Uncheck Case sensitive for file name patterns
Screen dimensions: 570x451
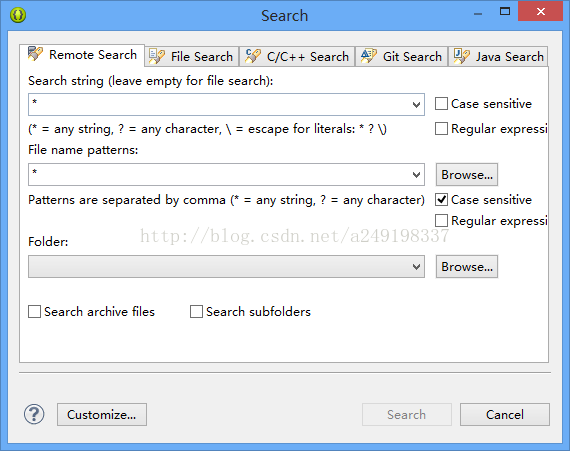[x=441, y=200]
